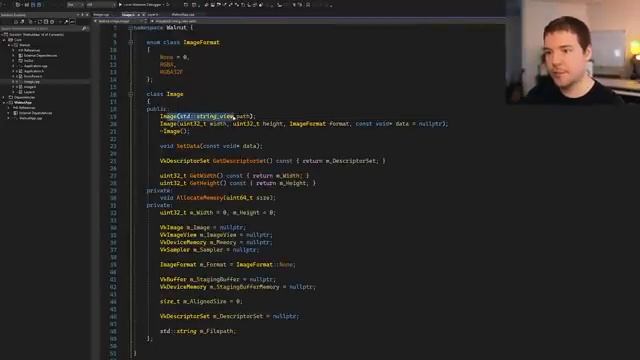Open the scope navigation dropdown above the editor
Image resolution: width=640 pixels, height=360 pixels.
(121, 21)
